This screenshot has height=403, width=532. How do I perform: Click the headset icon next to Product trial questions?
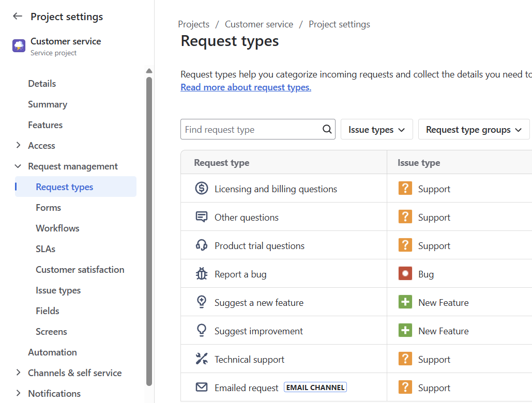pyautogui.click(x=202, y=245)
